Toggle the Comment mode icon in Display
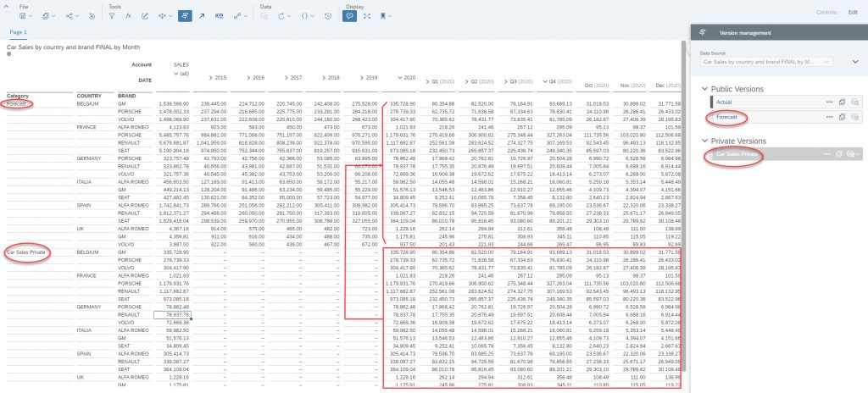The image size is (868, 393). coord(349,16)
